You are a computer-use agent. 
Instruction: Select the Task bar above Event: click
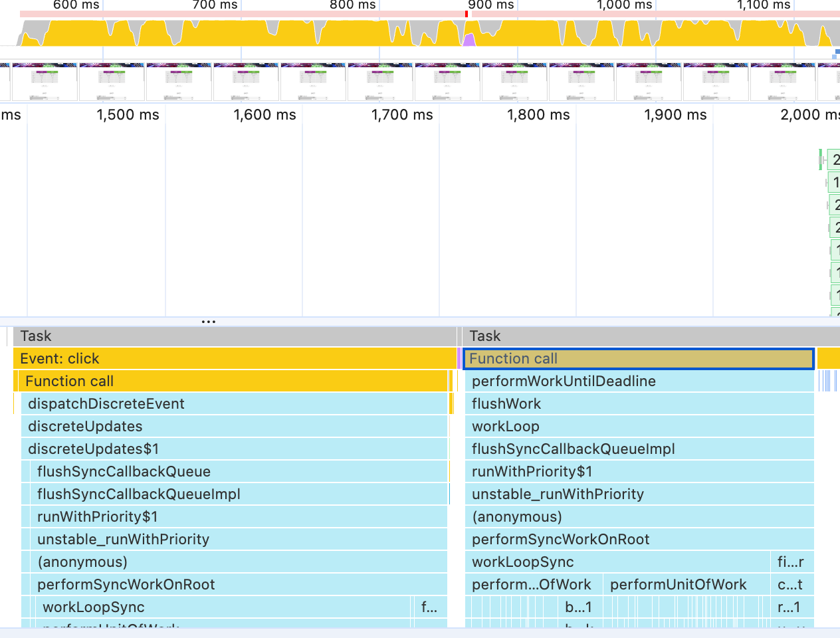pyautogui.click(x=233, y=336)
